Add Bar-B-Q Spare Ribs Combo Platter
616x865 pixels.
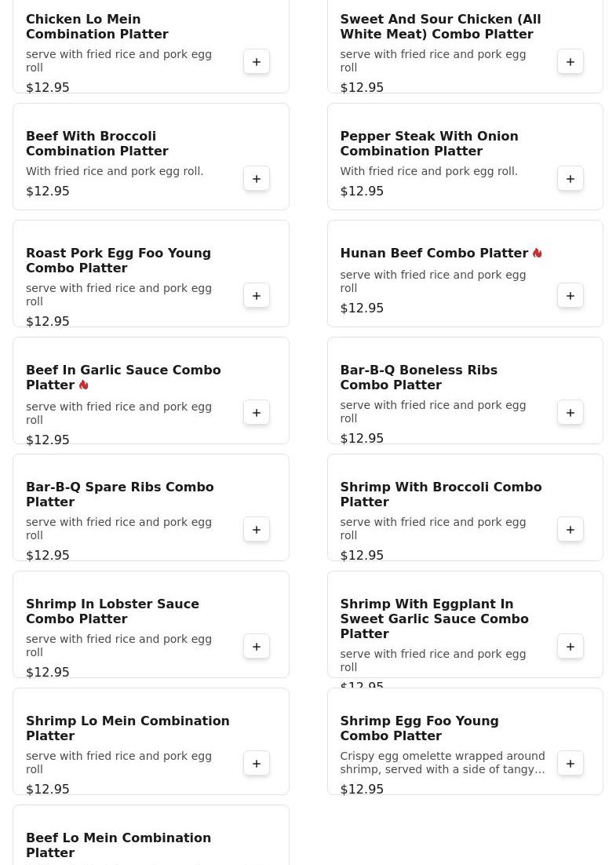(x=257, y=530)
